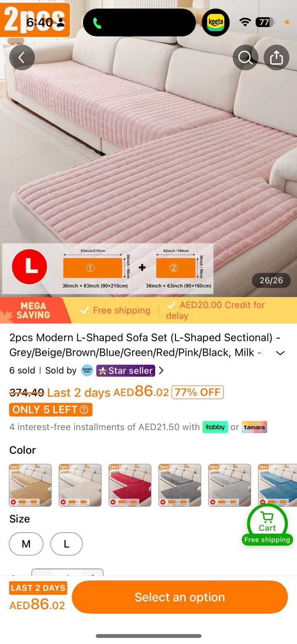This screenshot has height=644, width=297.
Task: Choose the tan sofa cover color
Action: coord(30,485)
